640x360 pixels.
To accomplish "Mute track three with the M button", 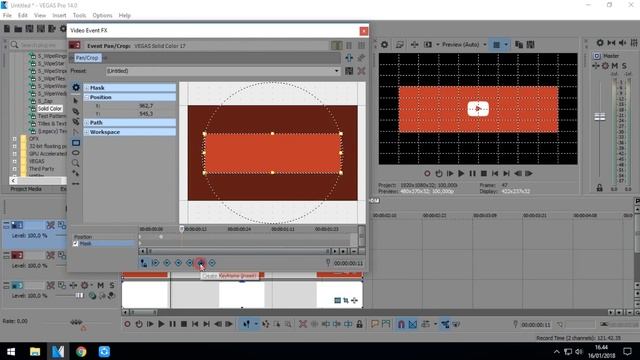I will pos(100,285).
